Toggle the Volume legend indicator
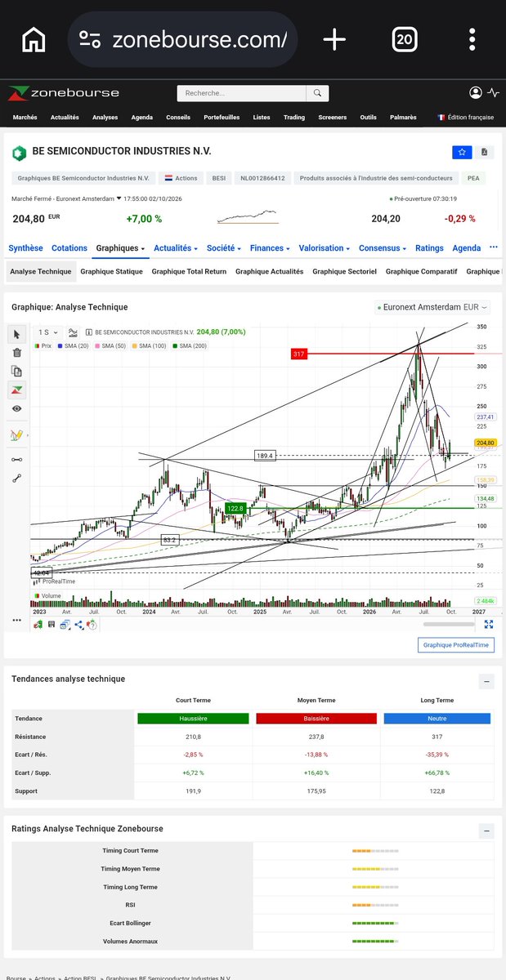 tap(47, 596)
